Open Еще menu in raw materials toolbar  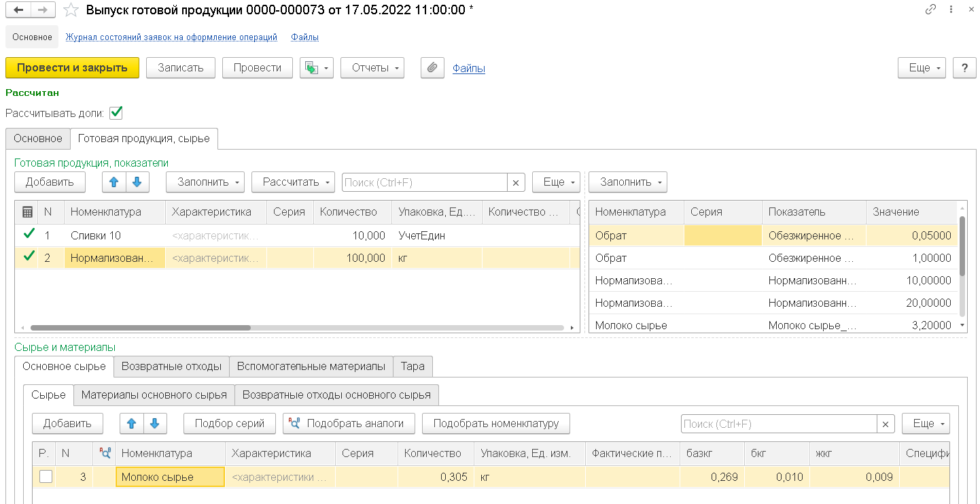[x=926, y=423]
